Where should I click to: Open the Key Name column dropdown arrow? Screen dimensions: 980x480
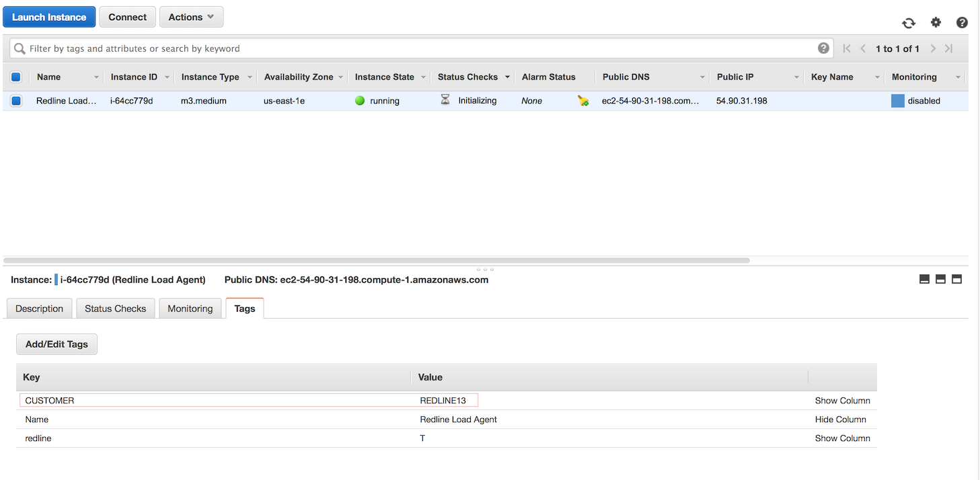click(x=877, y=77)
